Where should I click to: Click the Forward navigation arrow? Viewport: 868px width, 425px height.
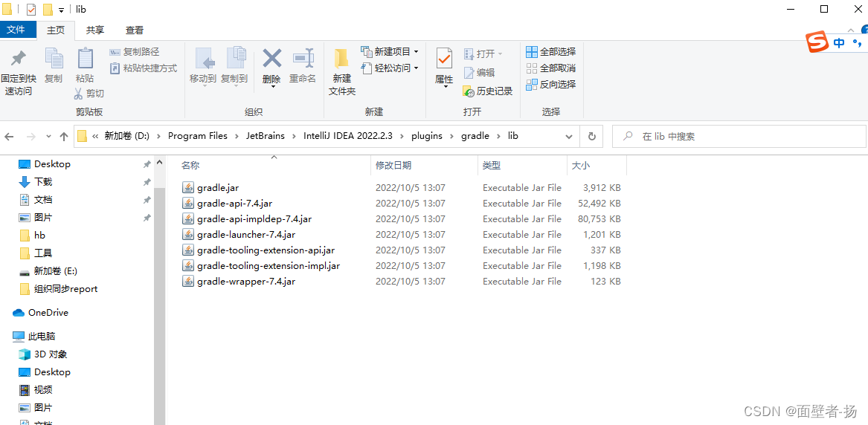30,136
